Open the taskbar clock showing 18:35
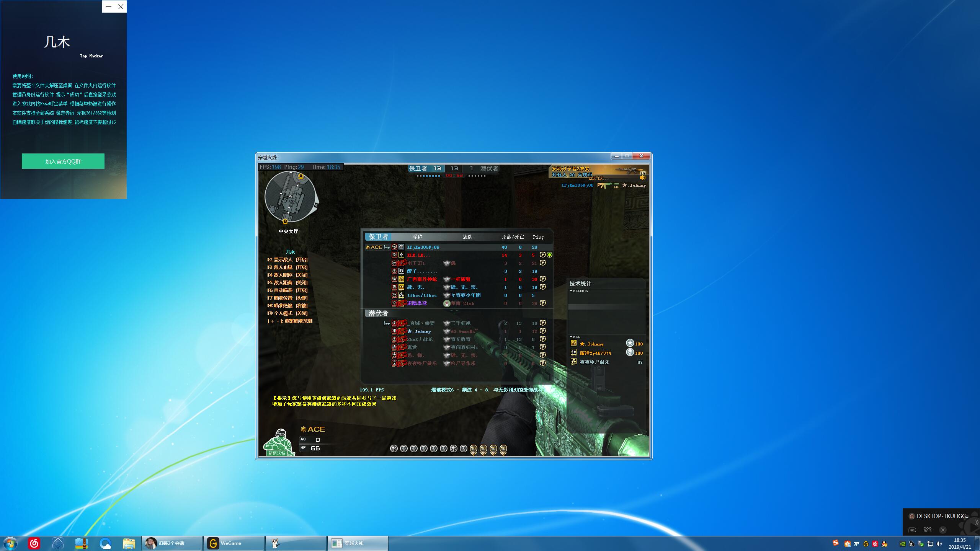Image resolution: width=980 pixels, height=551 pixels. point(960,543)
